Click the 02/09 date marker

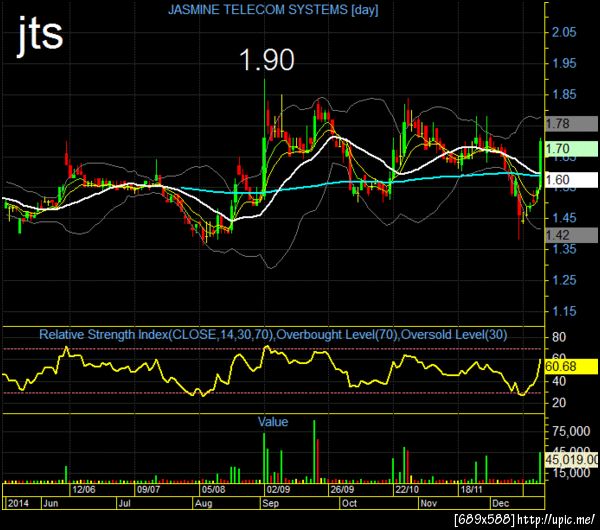[x=278, y=489]
